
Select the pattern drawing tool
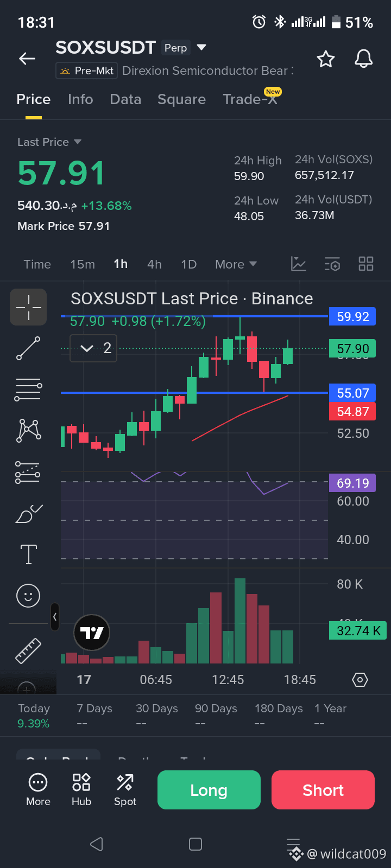[x=28, y=431]
